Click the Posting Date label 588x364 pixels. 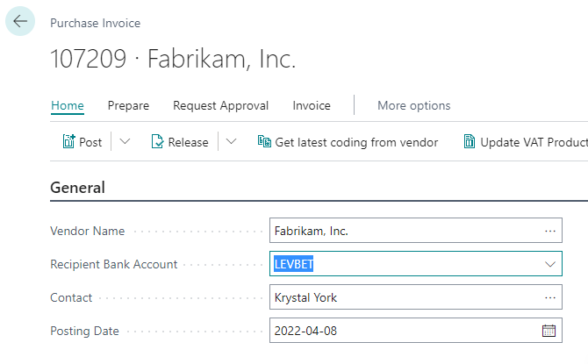[x=84, y=331]
